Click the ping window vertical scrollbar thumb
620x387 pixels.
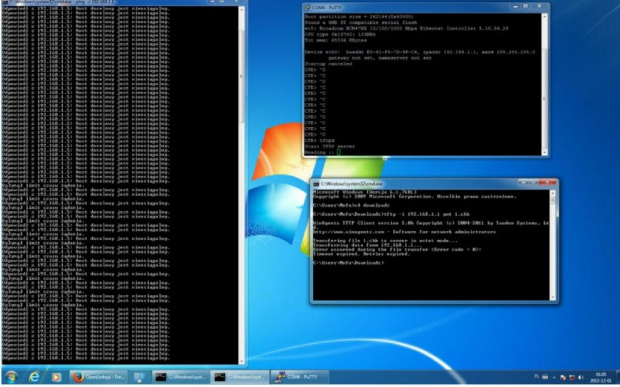tap(241, 75)
